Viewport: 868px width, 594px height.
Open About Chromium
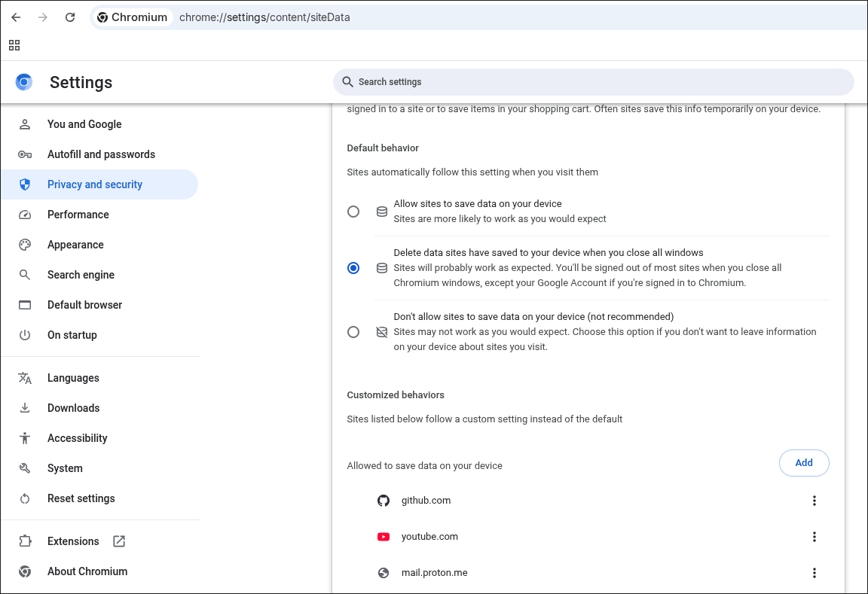[x=87, y=571]
